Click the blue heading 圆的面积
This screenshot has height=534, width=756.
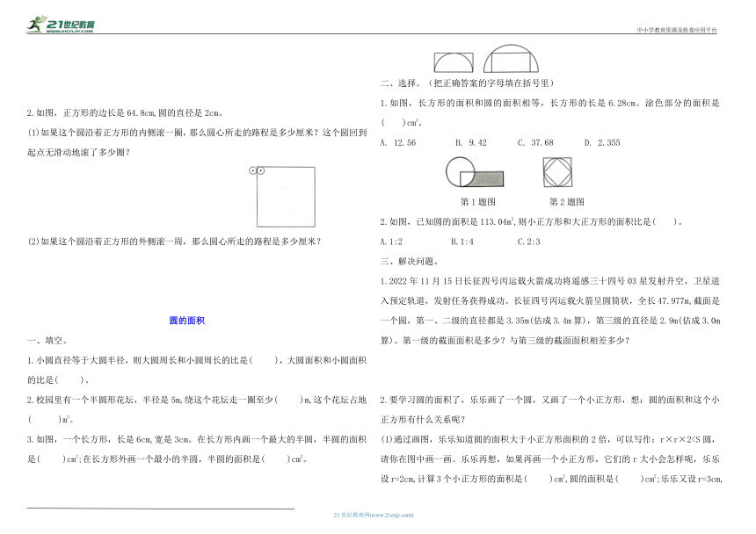187,321
